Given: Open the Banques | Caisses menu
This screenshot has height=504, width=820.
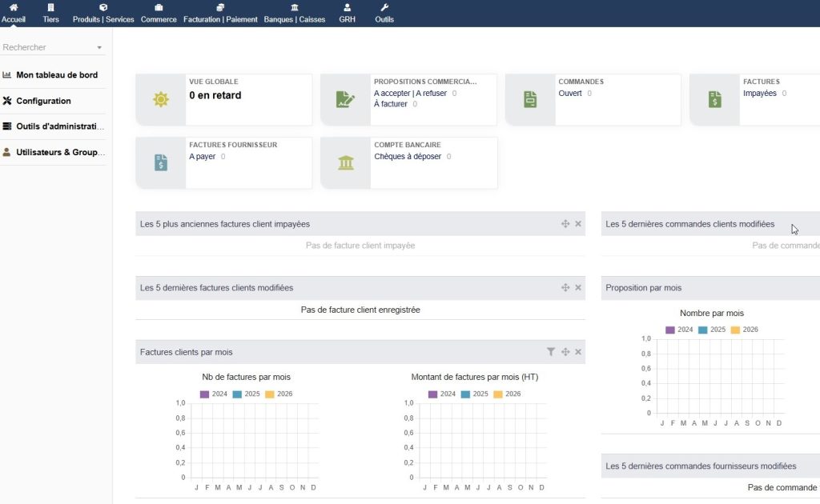Looking at the screenshot, I should pos(295,13).
